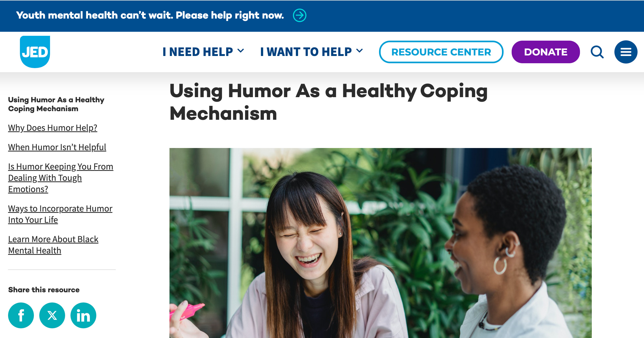Share on LinkedIn icon
This screenshot has height=338, width=644.
pyautogui.click(x=83, y=315)
